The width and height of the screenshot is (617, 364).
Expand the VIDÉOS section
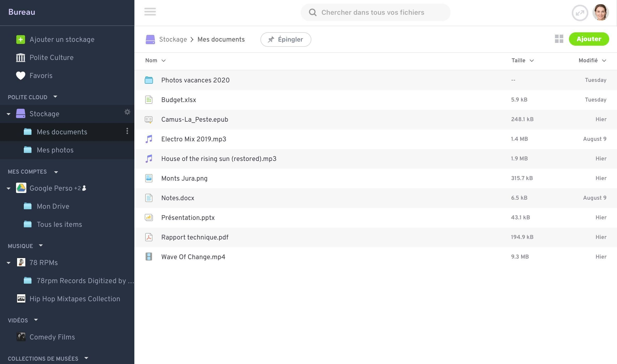(x=36, y=320)
